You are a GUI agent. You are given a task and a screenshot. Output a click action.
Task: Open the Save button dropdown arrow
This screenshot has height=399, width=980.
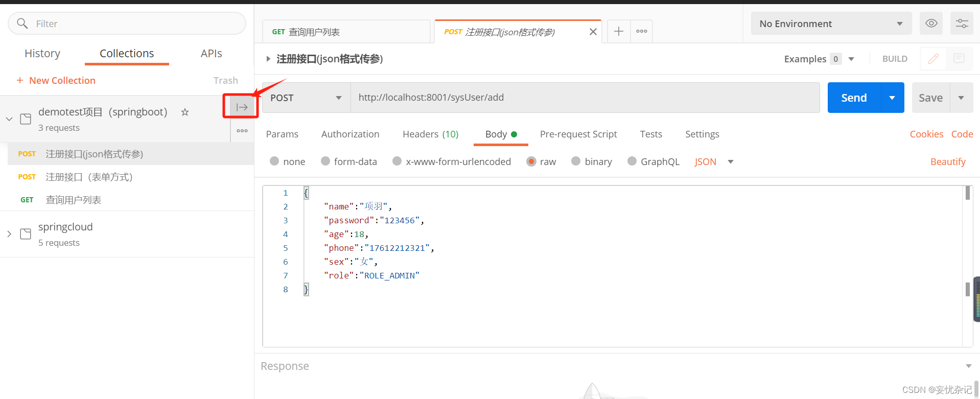point(961,98)
